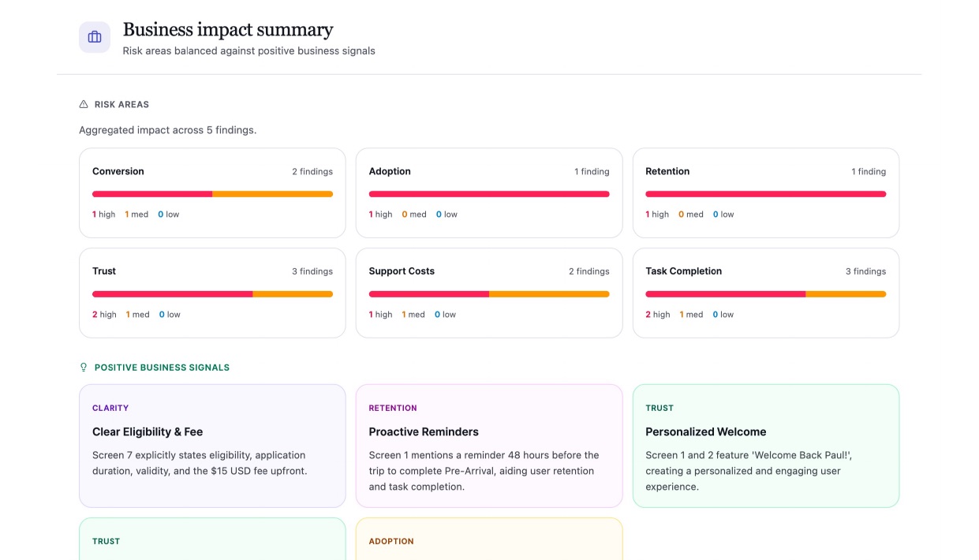Click the Task Completion severity bar
This screenshot has height=560, width=979.
coord(766,294)
